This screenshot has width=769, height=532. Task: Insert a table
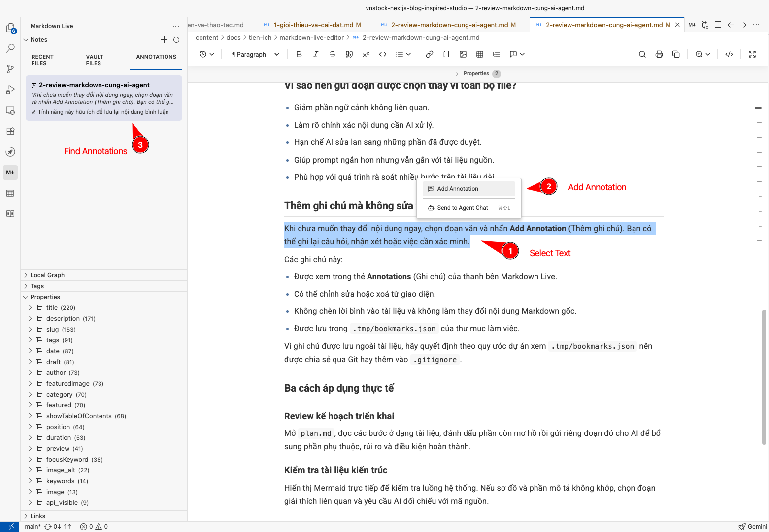coord(480,54)
